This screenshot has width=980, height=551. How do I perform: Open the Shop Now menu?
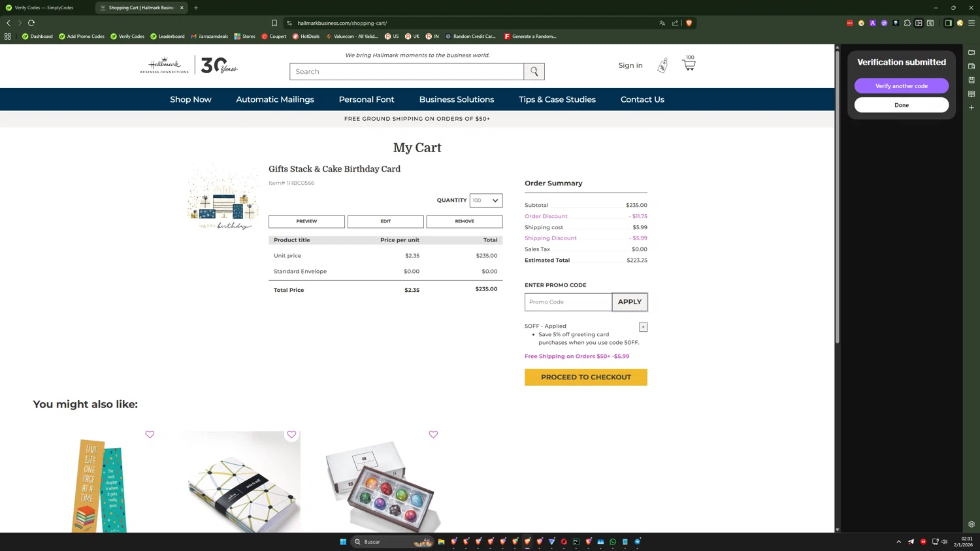191,100
